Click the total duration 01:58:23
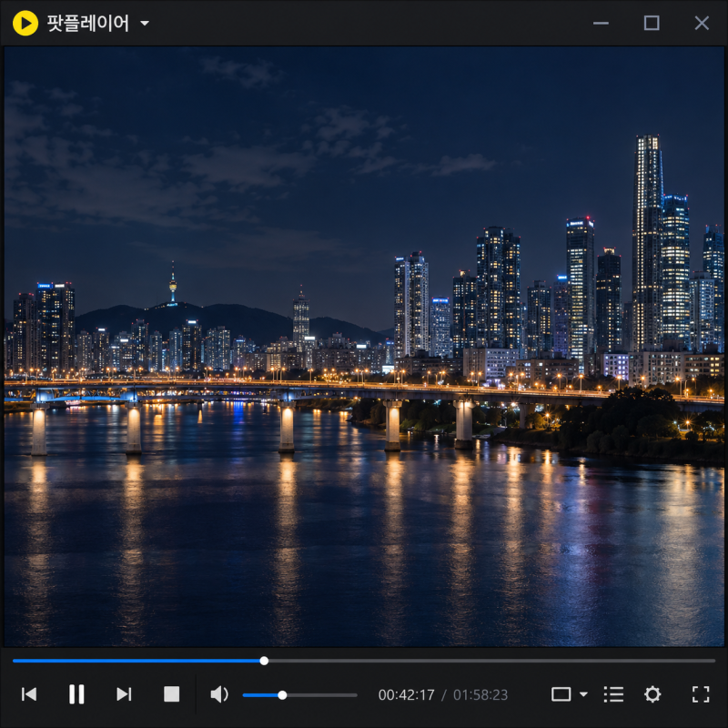This screenshot has height=728, width=728. [480, 694]
